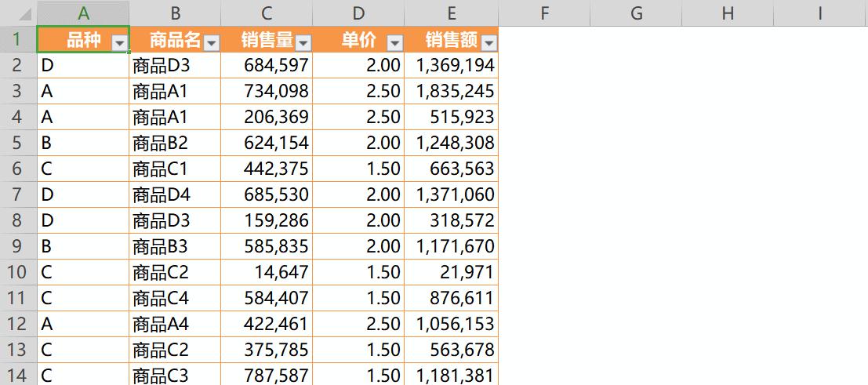Select cell with value 375,785
868x385 pixels.
pyautogui.click(x=267, y=350)
